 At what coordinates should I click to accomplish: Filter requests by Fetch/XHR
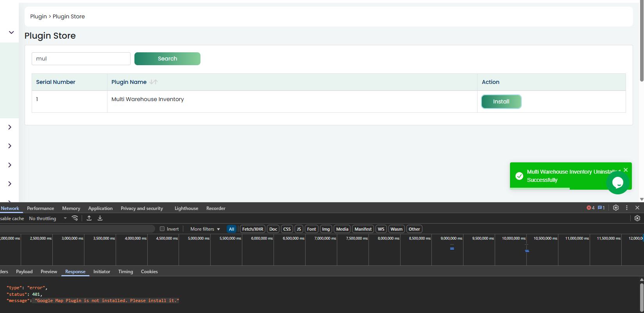coord(253,229)
